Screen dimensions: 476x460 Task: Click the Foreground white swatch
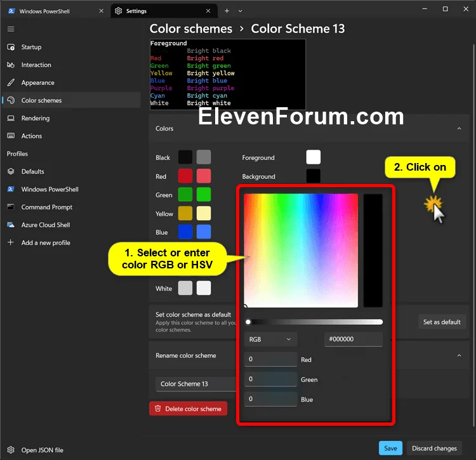(314, 157)
